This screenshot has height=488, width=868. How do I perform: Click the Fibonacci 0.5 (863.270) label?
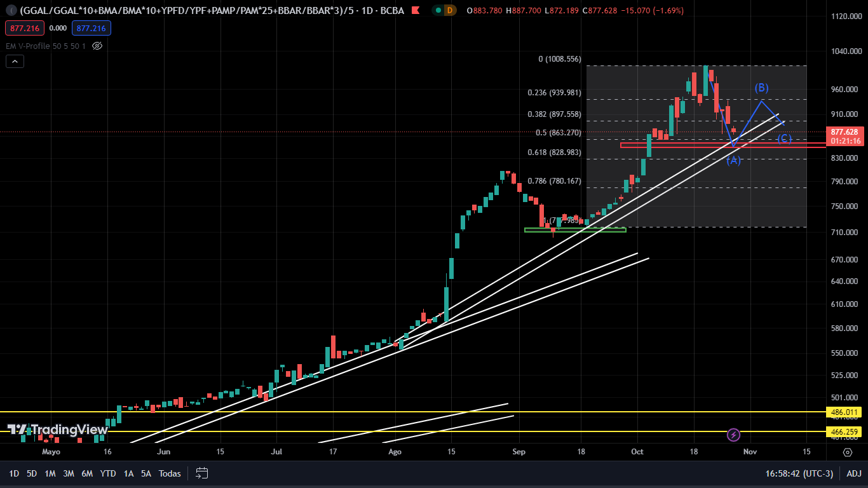coord(559,133)
